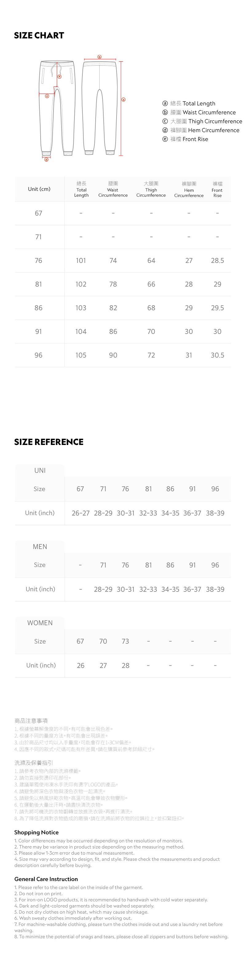Click the UNI size reference label
The image size is (246, 980).
coord(40,470)
